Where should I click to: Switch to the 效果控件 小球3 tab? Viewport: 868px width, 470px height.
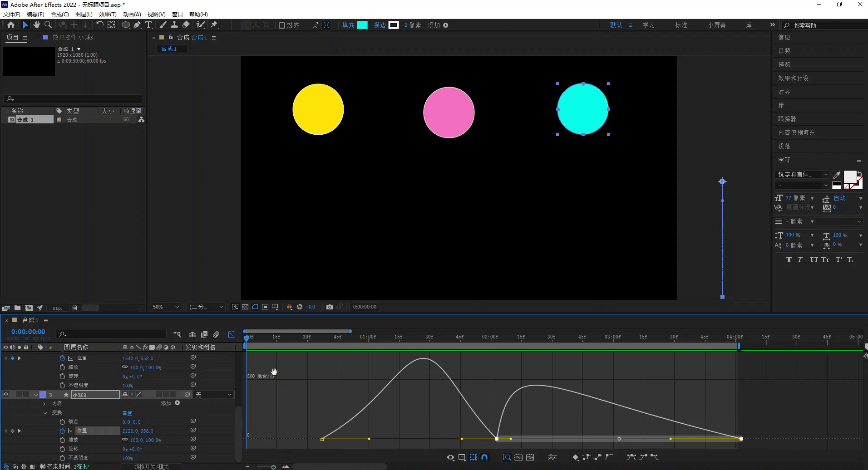[73, 37]
